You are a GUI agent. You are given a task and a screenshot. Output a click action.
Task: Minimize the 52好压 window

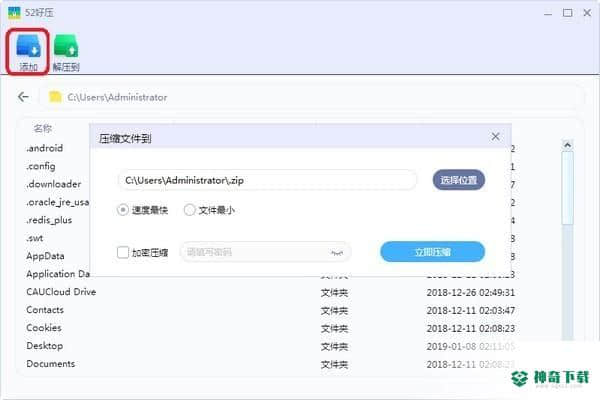tap(548, 13)
